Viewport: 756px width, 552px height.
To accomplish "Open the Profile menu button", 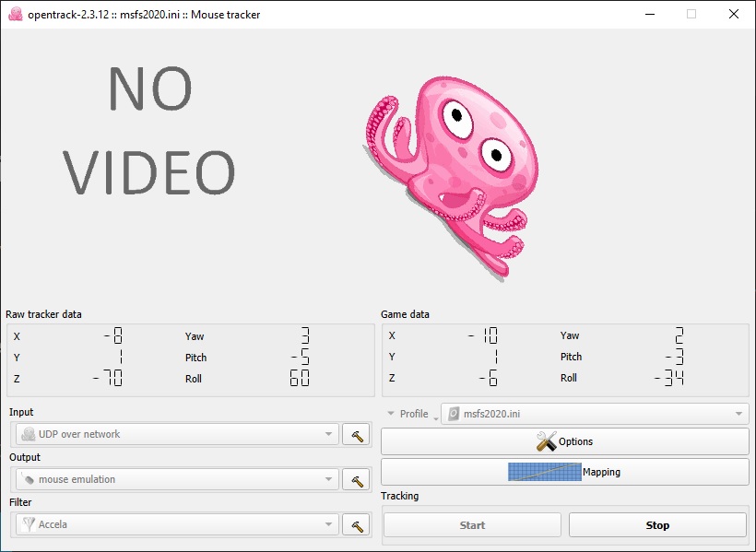I will 408,414.
